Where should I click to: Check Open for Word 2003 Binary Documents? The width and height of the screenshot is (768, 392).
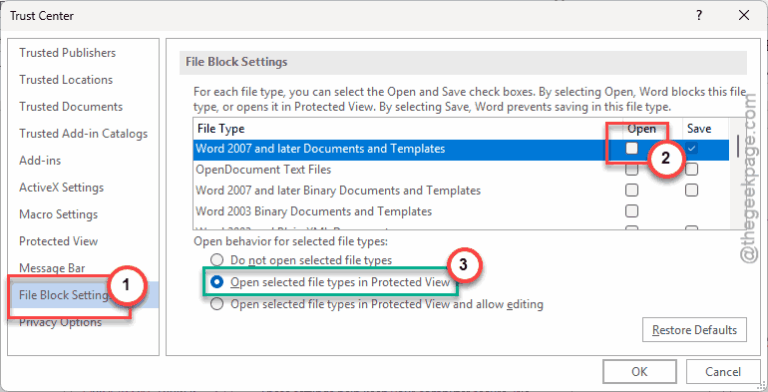(632, 211)
